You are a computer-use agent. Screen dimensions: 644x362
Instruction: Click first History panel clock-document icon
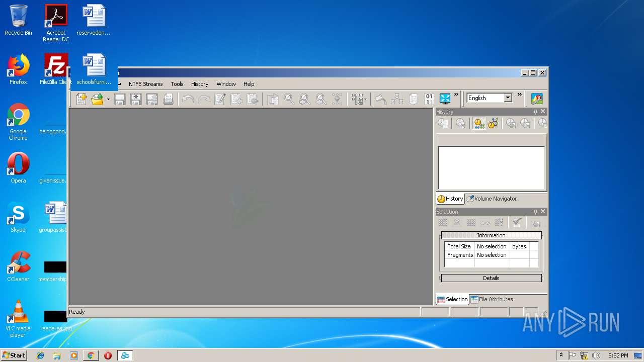click(x=443, y=123)
